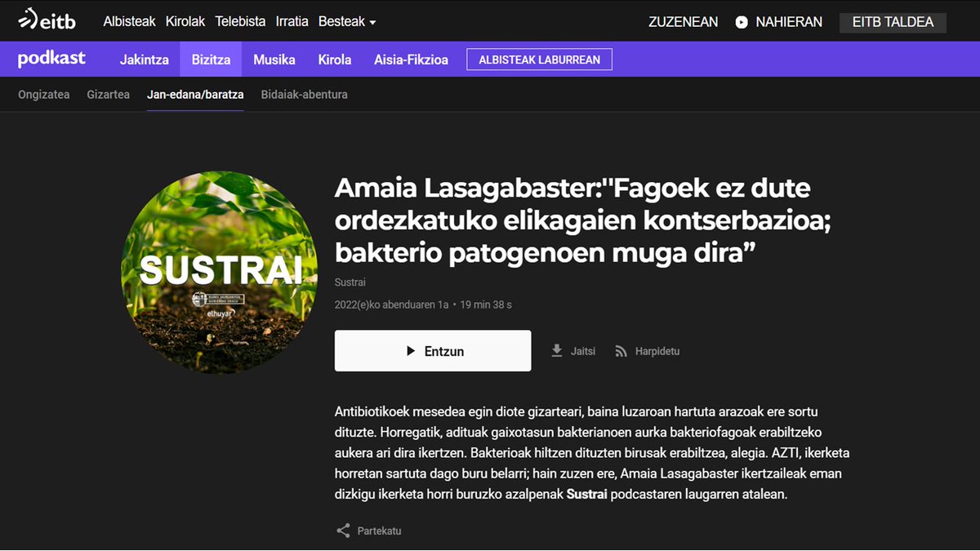Image resolution: width=980 pixels, height=551 pixels.
Task: Click the EITB TALDEA button
Action: (893, 22)
